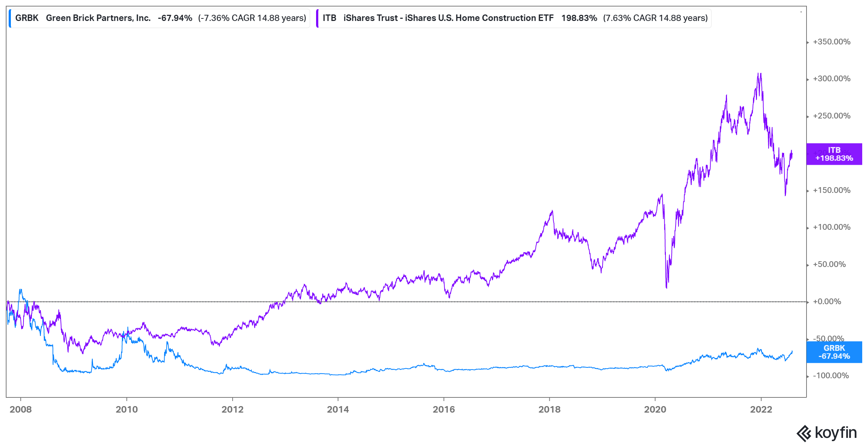
Task: Click the 2018 year label on time axis
Action: pyautogui.click(x=549, y=409)
